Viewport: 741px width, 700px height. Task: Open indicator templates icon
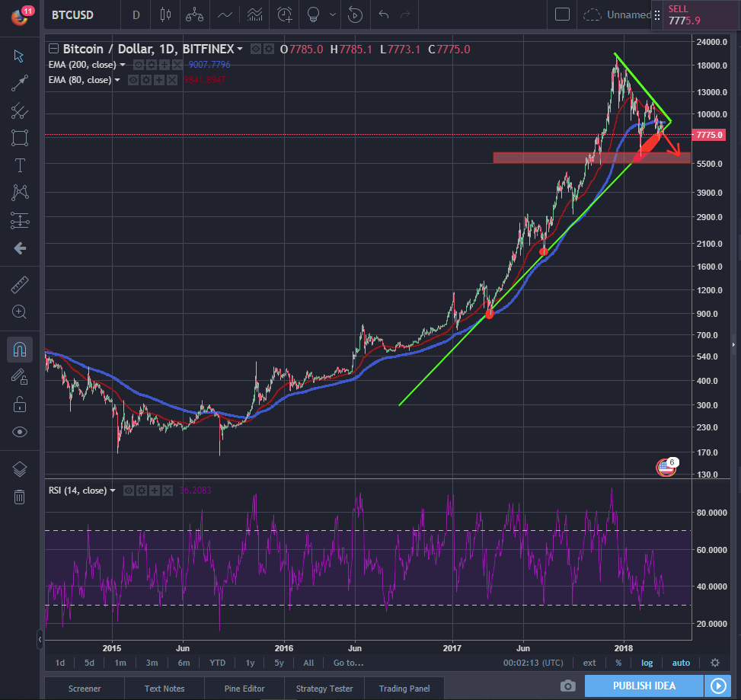point(254,14)
